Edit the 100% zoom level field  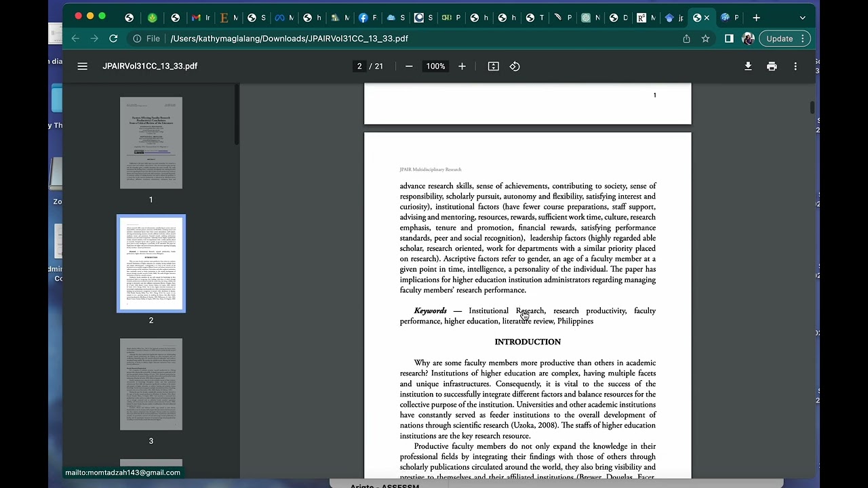pos(435,66)
